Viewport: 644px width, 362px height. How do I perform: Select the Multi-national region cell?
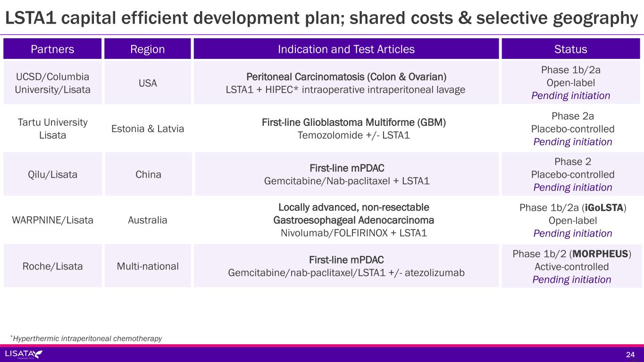[148, 266]
